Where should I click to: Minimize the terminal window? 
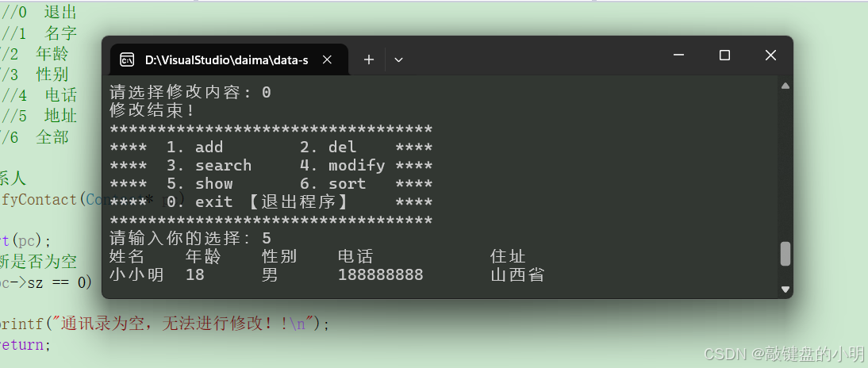678,55
